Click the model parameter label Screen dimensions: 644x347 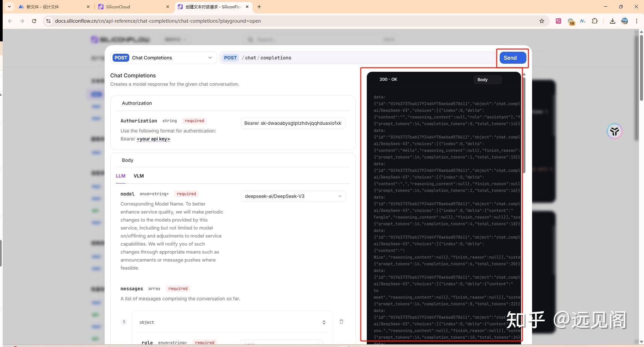(x=128, y=194)
